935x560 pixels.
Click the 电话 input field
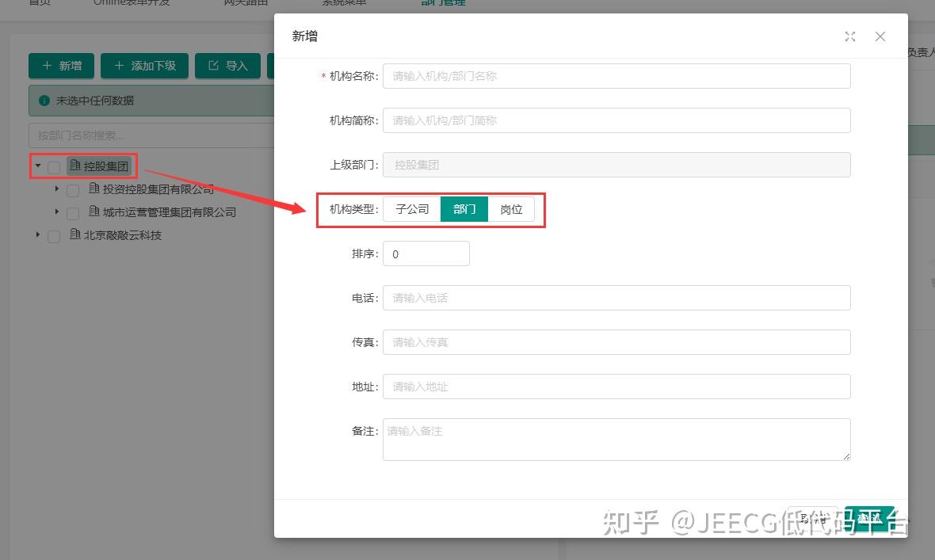click(x=616, y=298)
